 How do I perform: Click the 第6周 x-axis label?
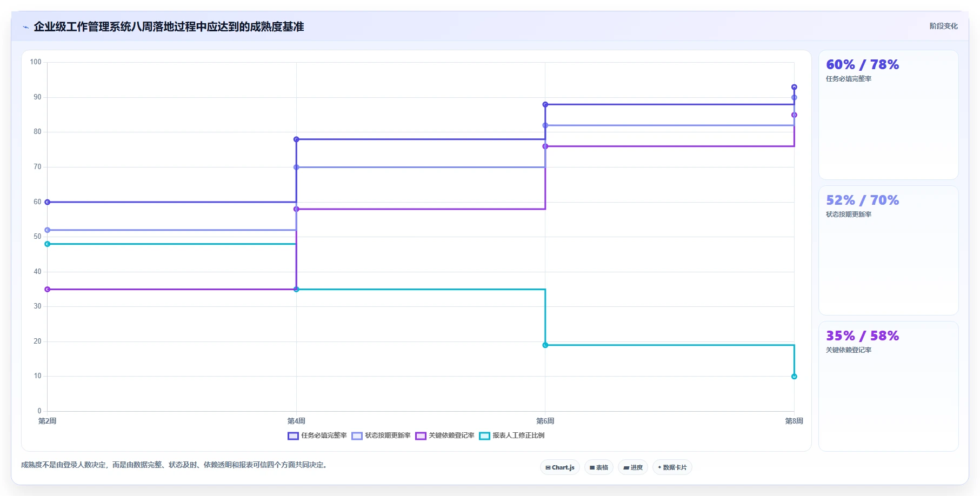545,421
